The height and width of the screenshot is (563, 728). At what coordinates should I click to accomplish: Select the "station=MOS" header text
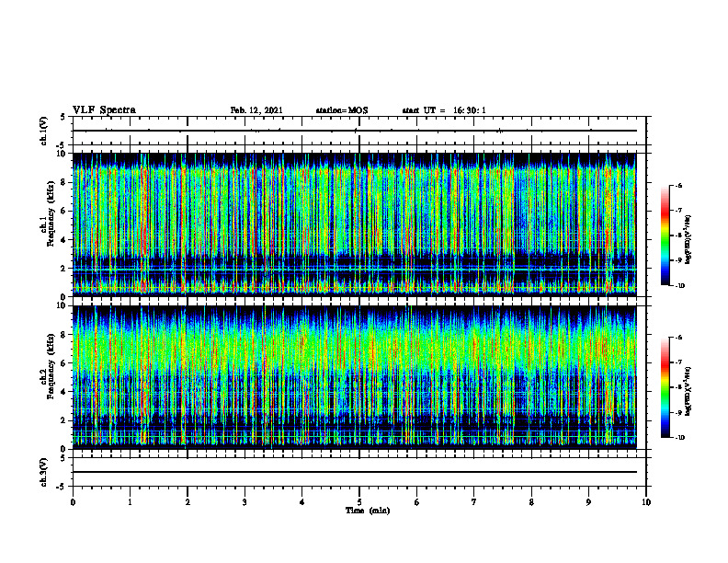(x=342, y=110)
